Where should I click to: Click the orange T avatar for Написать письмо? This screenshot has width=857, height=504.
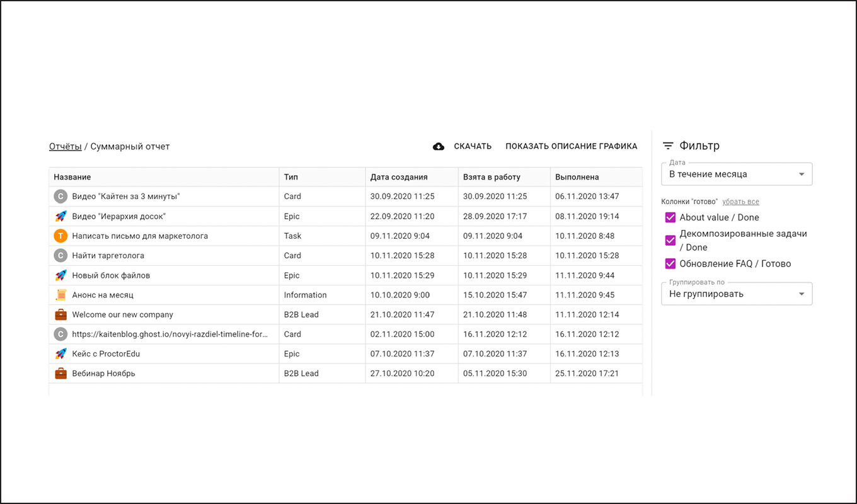click(x=60, y=236)
